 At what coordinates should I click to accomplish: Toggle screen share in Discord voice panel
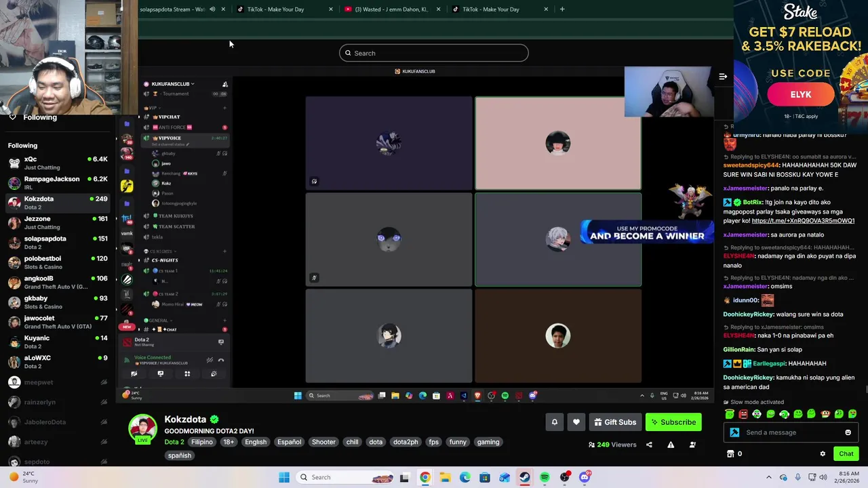[161, 373]
